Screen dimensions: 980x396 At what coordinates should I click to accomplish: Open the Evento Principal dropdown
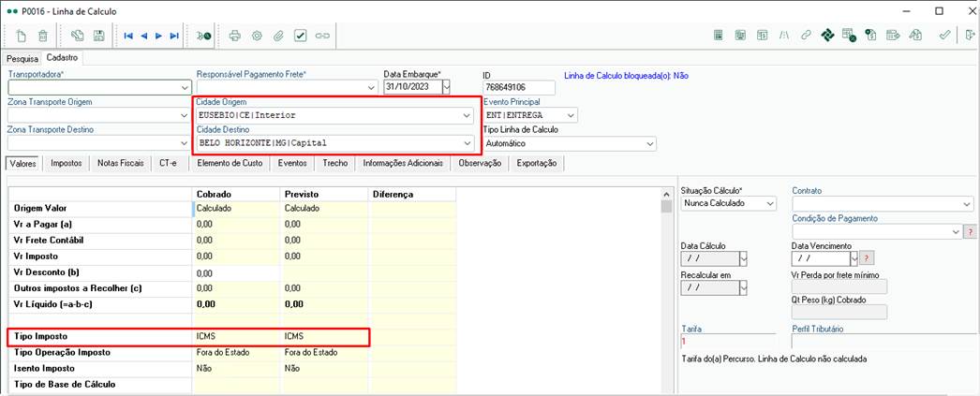(570, 115)
